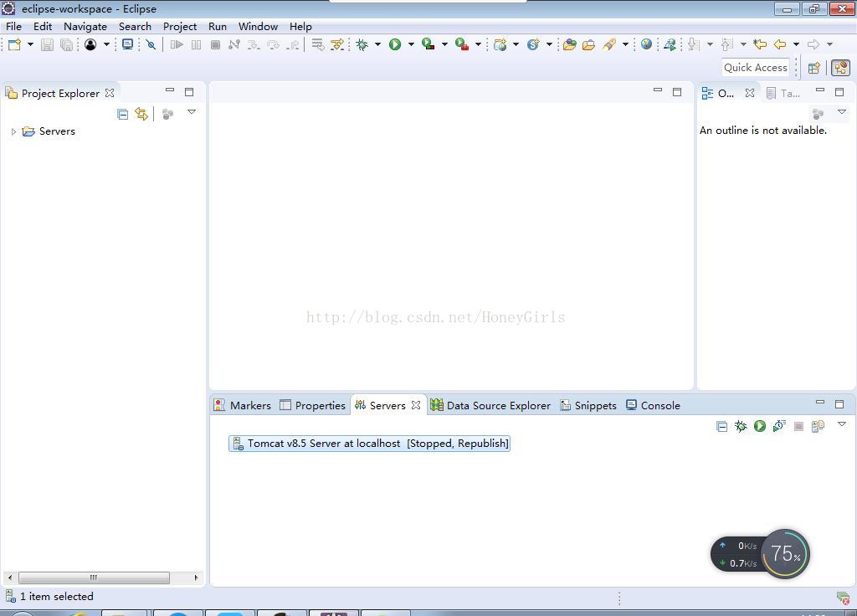Viewport: 857px width, 616px height.
Task: Toggle Skip All Breakpoints
Action: coord(151,44)
